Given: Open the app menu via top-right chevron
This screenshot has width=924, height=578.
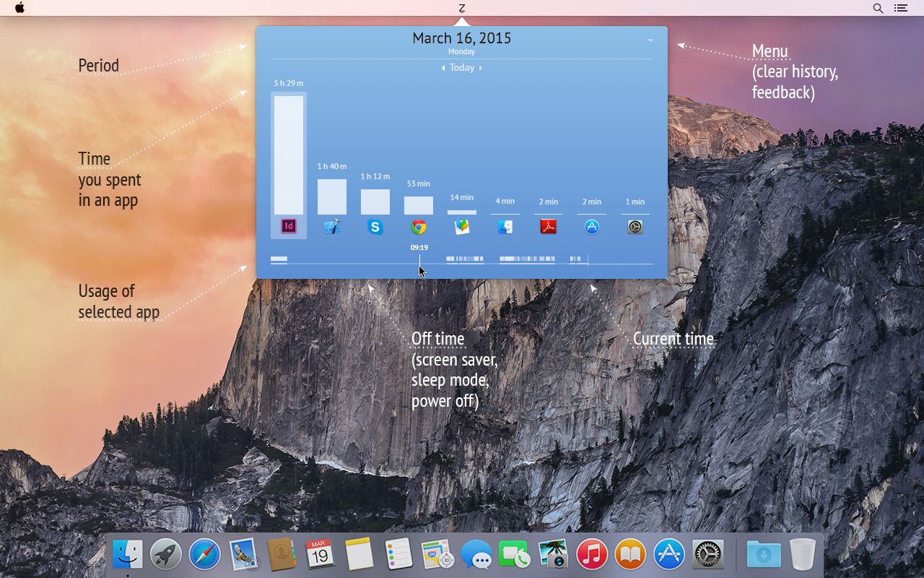Looking at the screenshot, I should pyautogui.click(x=649, y=40).
